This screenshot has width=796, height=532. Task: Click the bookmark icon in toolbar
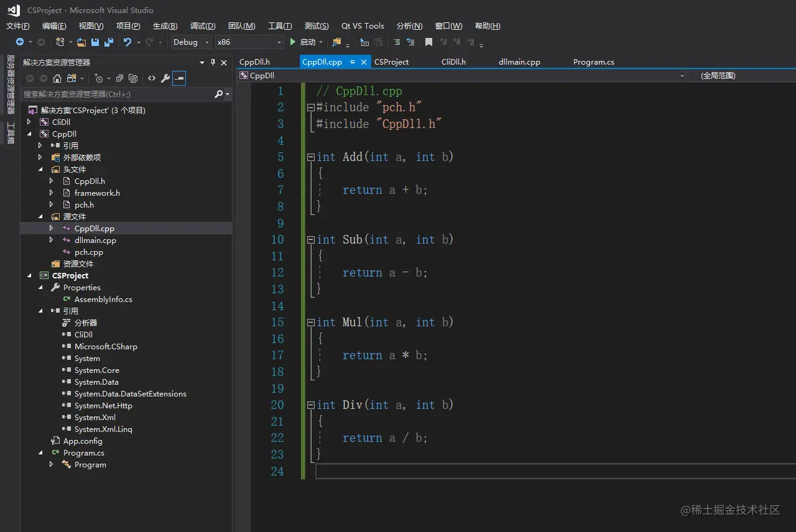pyautogui.click(x=428, y=42)
